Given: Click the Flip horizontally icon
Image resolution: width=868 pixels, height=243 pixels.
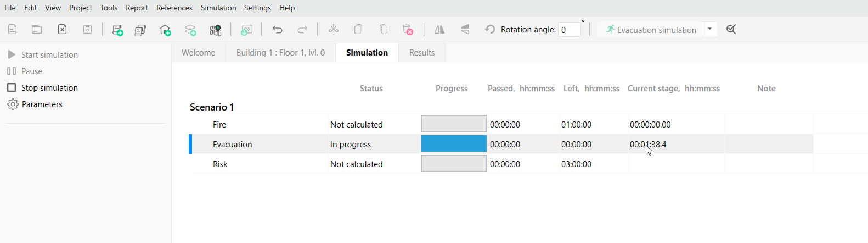Looking at the screenshot, I should (439, 30).
